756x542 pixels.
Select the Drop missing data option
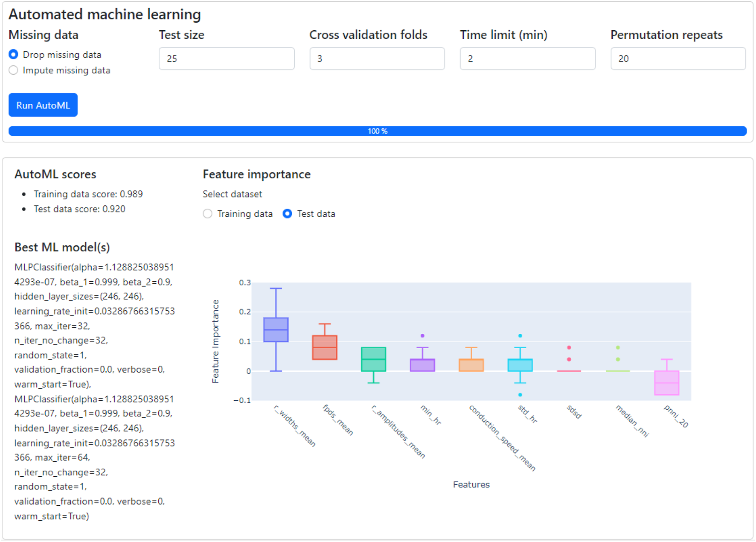14,55
